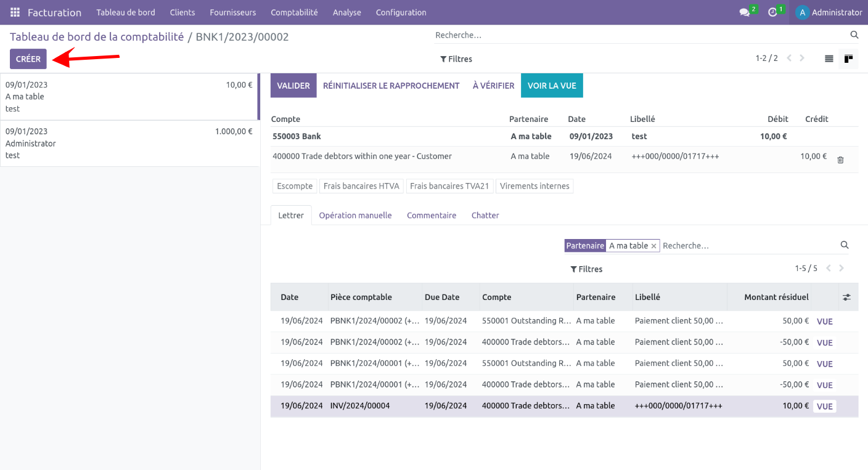Open the conversations chat icon

tap(745, 12)
